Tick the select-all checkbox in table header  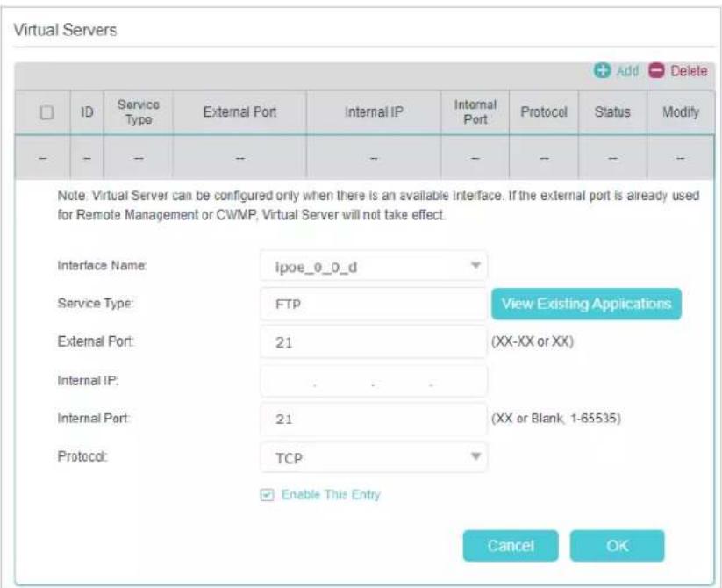click(x=46, y=111)
